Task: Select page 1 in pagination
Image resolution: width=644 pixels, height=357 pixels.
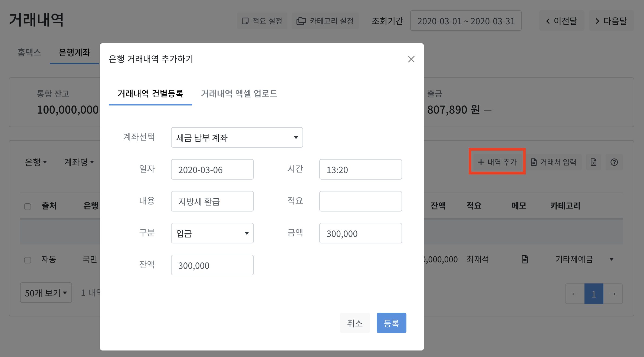Action: point(594,294)
